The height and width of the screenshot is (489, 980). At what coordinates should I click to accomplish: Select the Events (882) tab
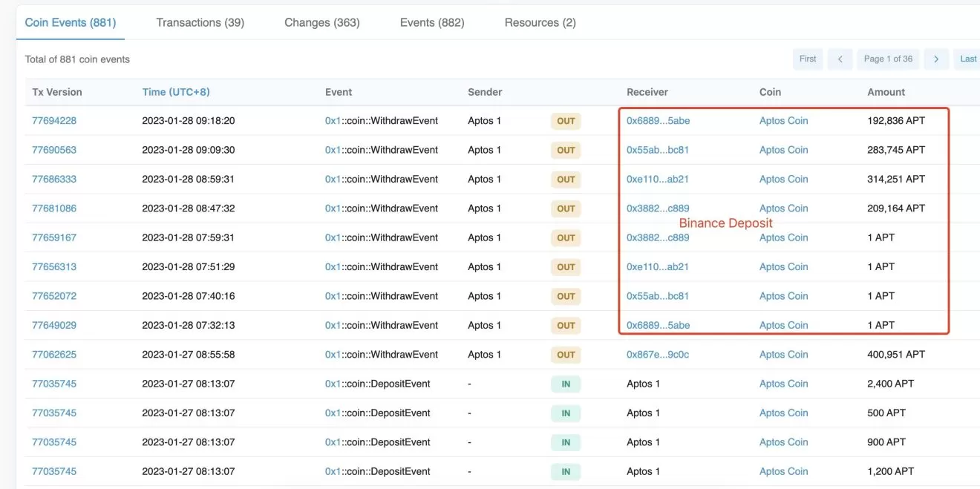(432, 22)
